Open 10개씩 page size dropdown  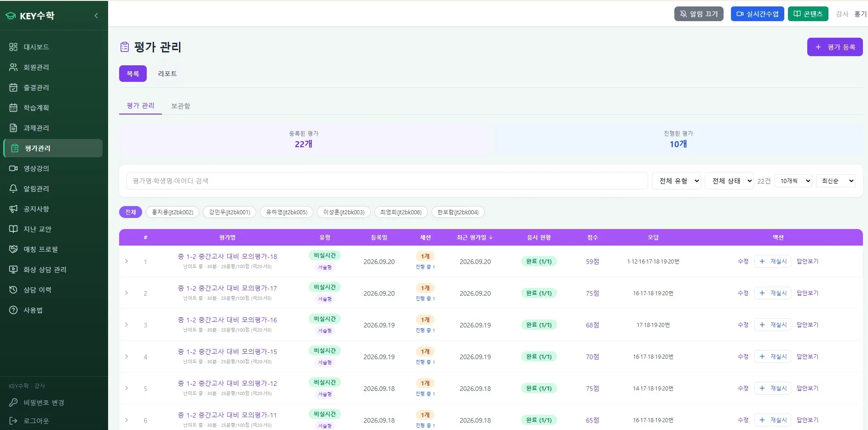793,181
